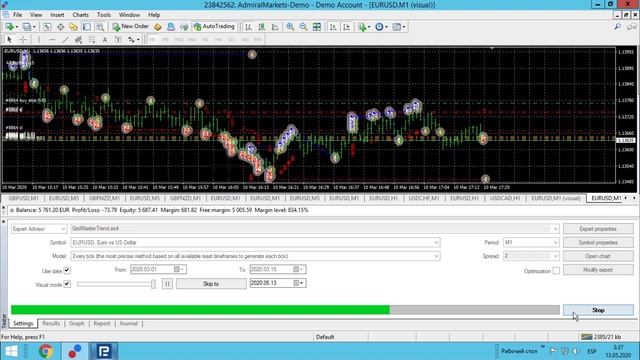
Task: Click the Expert properties button
Action: tap(598, 229)
